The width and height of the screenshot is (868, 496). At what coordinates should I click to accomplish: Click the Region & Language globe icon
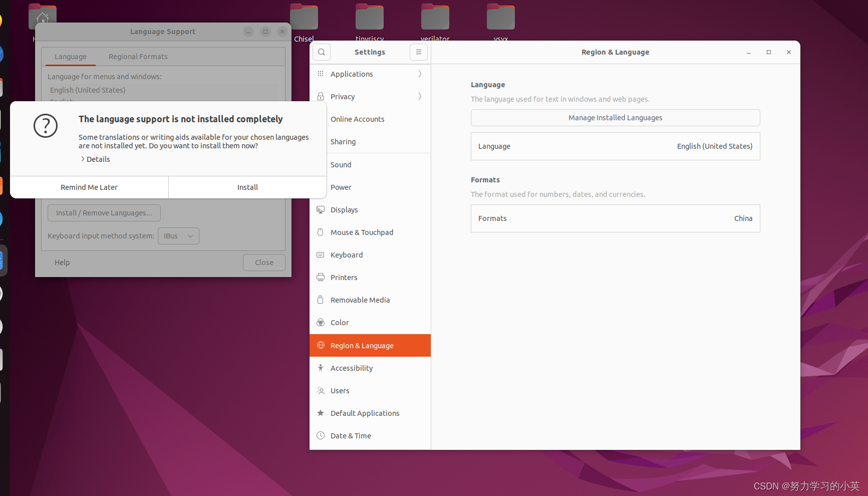tap(321, 345)
